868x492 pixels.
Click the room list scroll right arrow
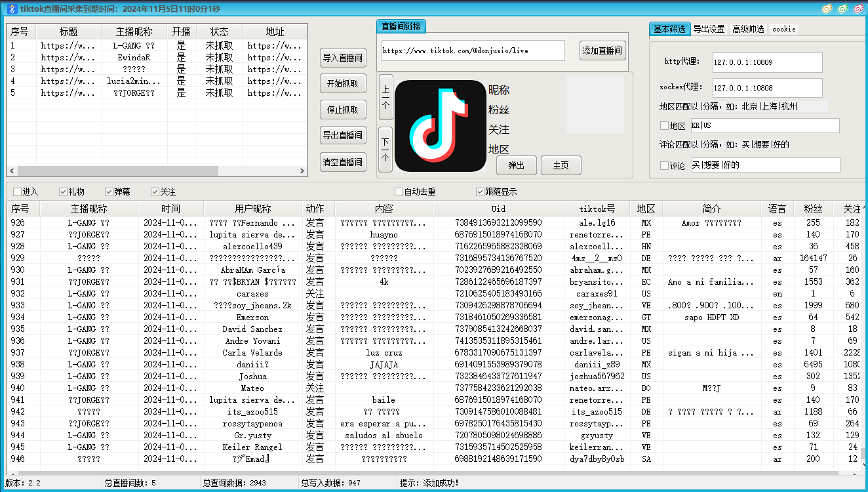[302, 171]
